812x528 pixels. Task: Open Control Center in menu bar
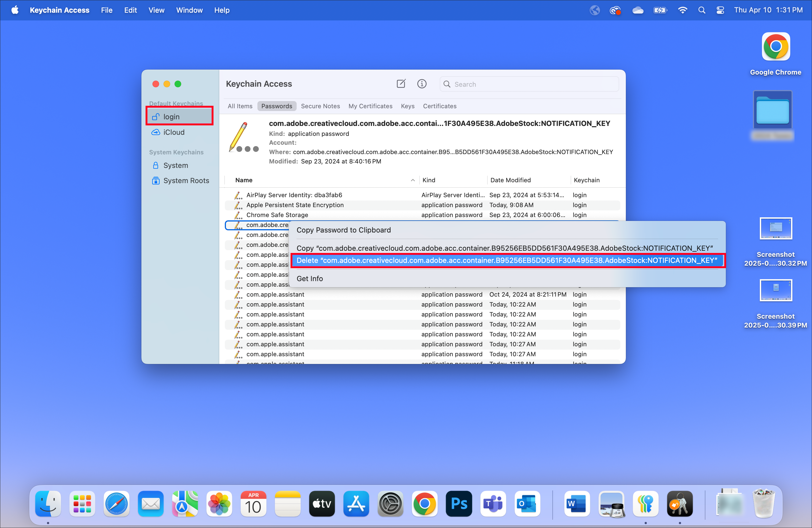pos(720,10)
